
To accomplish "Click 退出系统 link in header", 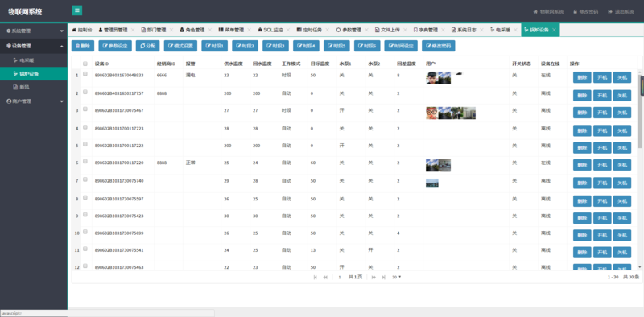I will 621,12.
